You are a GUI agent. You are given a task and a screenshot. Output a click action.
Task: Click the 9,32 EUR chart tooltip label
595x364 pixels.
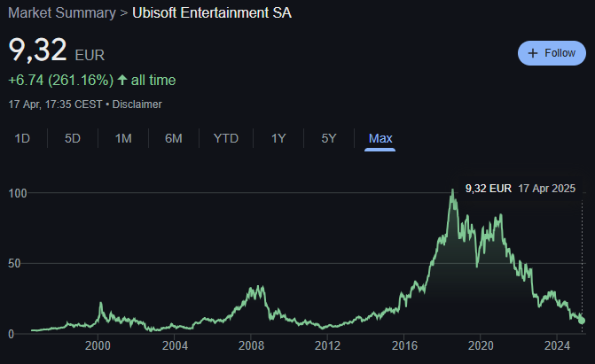point(488,188)
